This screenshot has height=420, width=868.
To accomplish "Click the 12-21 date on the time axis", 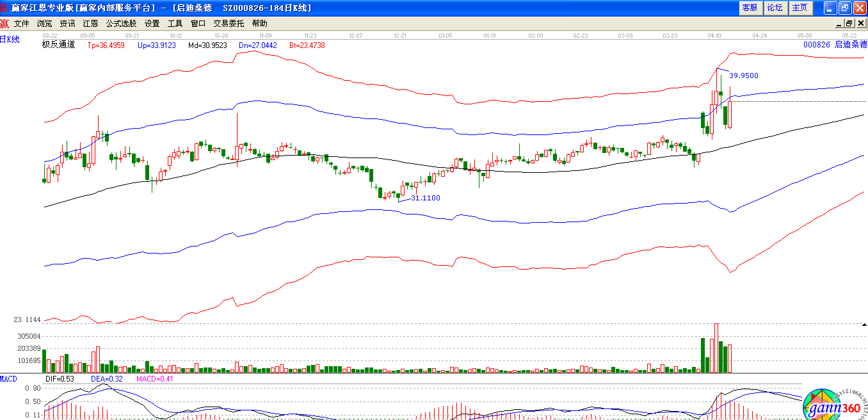I will (401, 36).
